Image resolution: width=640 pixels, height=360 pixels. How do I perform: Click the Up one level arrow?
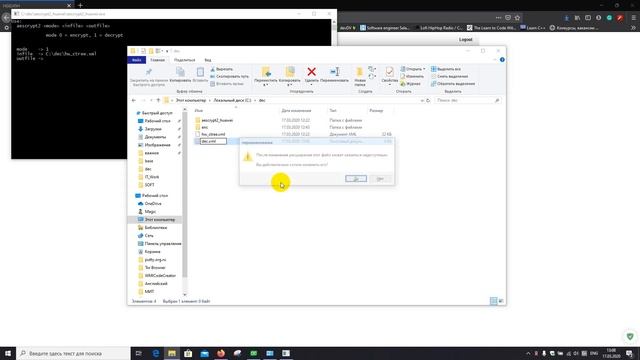(x=158, y=100)
